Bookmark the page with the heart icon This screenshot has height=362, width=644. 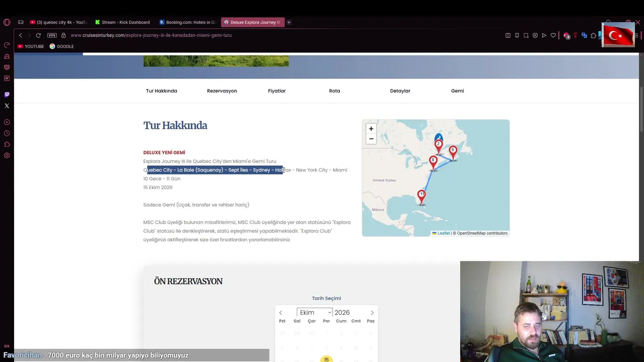[553, 35]
